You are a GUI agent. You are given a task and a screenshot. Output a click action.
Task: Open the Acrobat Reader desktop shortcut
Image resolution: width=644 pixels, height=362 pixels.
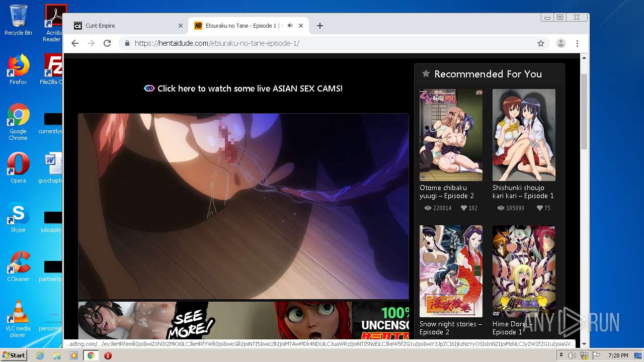53,23
